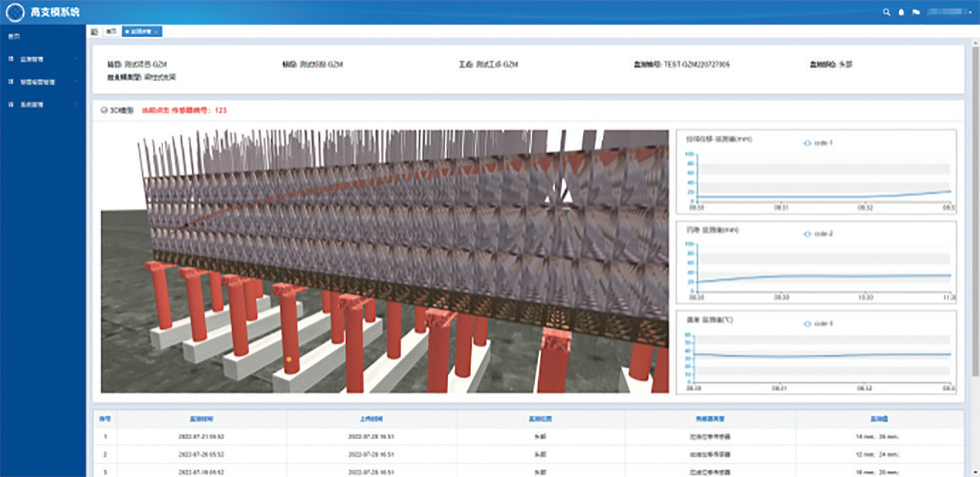980x477 pixels.
Task: Click the 传感器类型 column header
Action: (x=710, y=419)
